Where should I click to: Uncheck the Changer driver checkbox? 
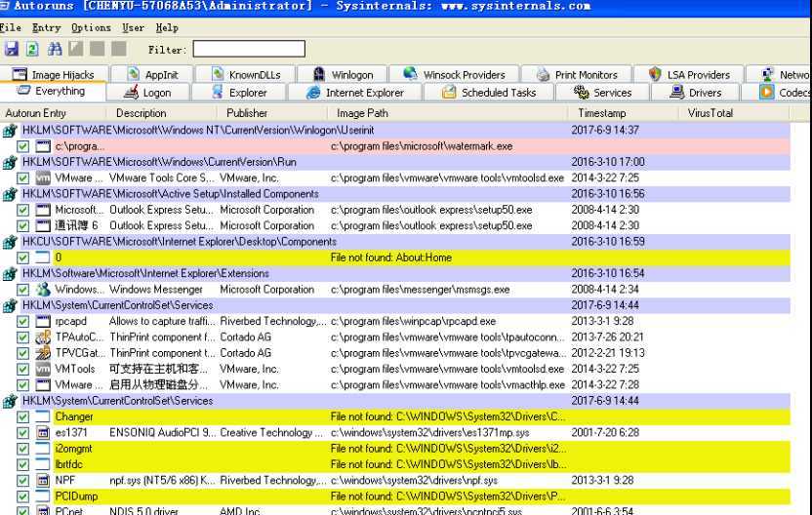(22, 416)
